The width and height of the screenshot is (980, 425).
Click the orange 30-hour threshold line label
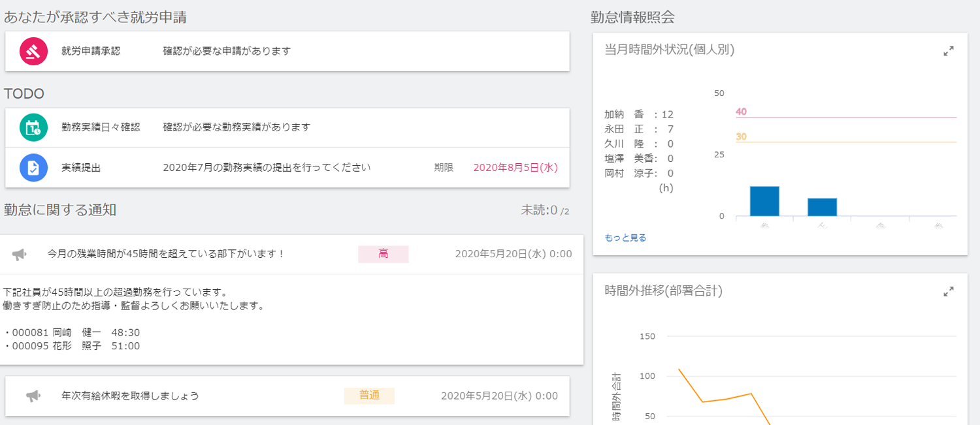[741, 136]
